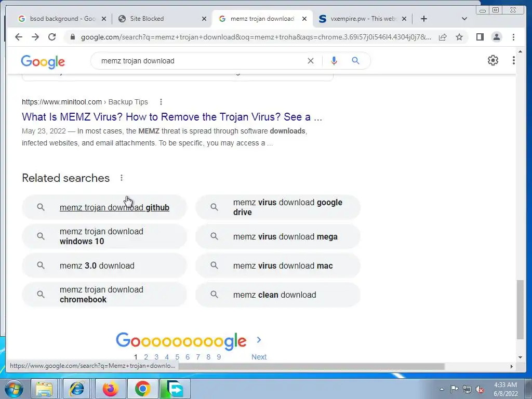532x399 pixels.
Task: Open the Chrome profile avatar
Action: click(x=496, y=37)
